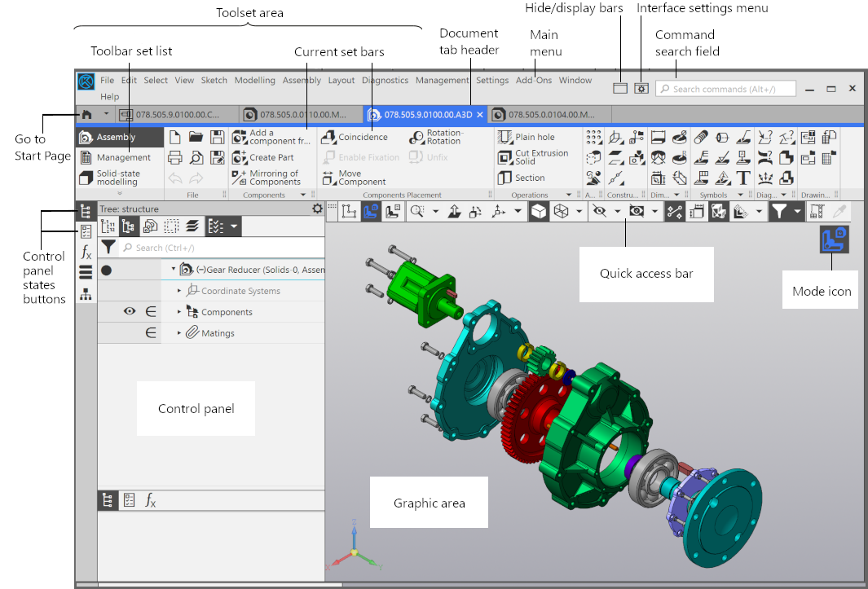
Task: Select the Management toolbar set
Action: click(123, 157)
